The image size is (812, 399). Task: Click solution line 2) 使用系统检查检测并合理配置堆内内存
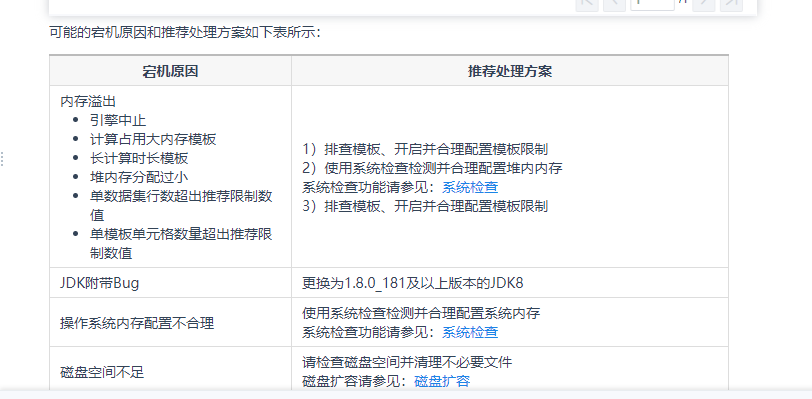click(x=432, y=168)
